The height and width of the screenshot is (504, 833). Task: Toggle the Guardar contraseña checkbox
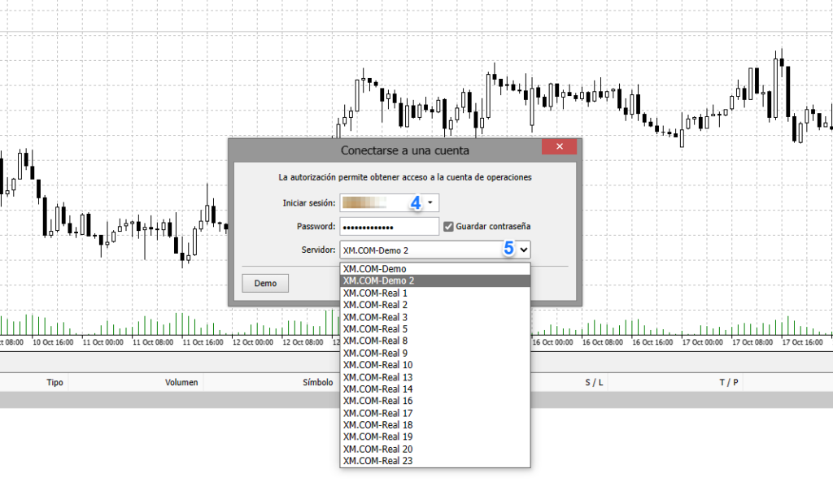click(448, 227)
